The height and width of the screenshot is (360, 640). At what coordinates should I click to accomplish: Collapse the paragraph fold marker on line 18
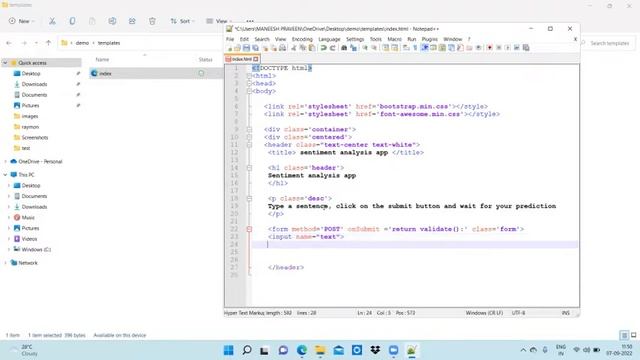pos(249,198)
